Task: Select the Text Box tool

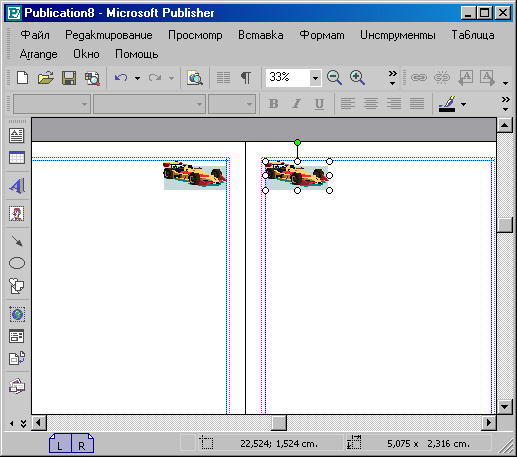Action: (x=17, y=135)
